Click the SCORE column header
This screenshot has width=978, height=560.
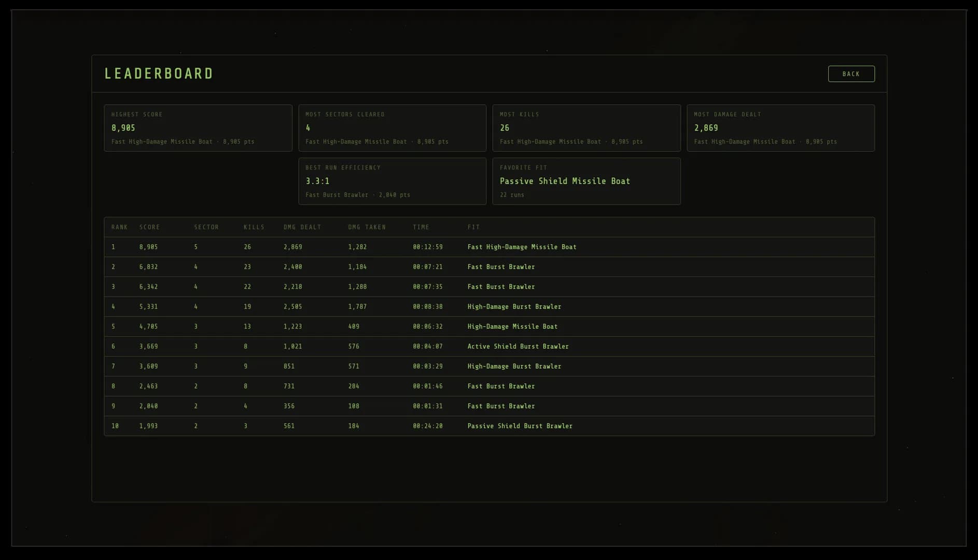(149, 227)
